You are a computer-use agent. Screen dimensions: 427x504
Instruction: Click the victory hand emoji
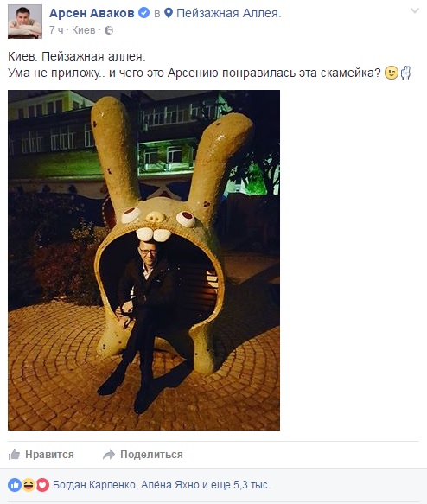tap(405, 73)
